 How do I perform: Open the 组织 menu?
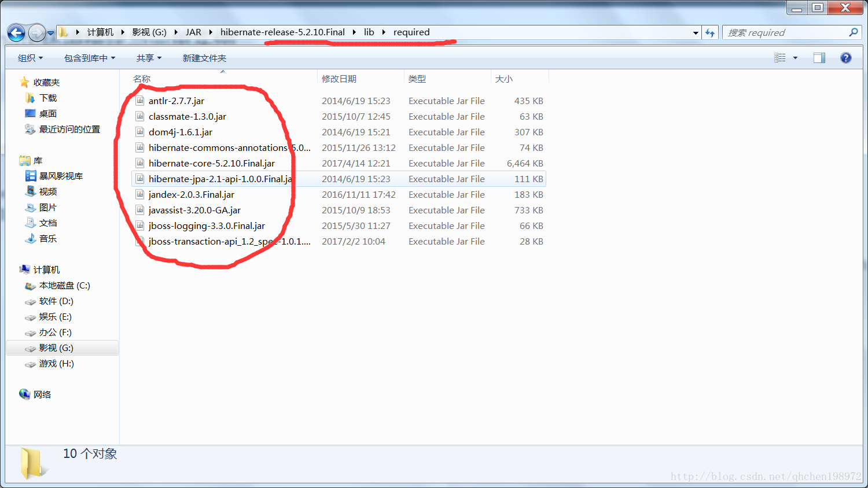[x=30, y=58]
